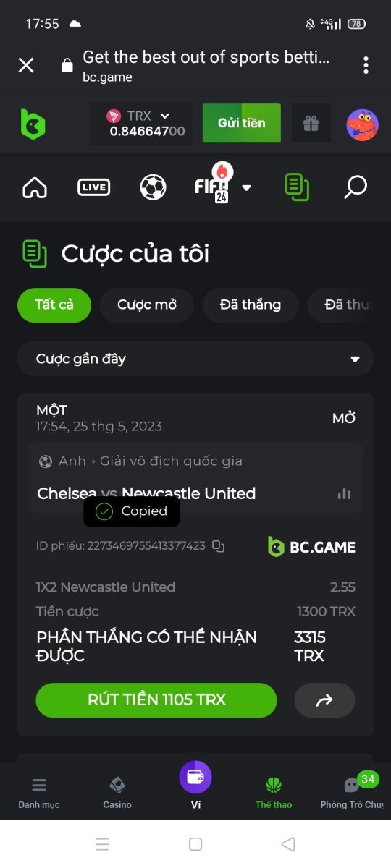Open the FIFA 24 sports dropdown arrow
Image resolution: width=391 pixels, height=868 pixels.
point(246,188)
